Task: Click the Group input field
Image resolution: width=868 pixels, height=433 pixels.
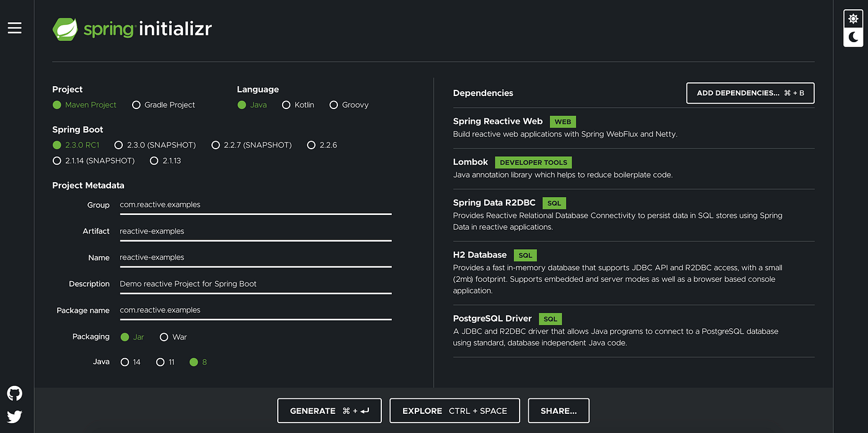Action: (255, 205)
